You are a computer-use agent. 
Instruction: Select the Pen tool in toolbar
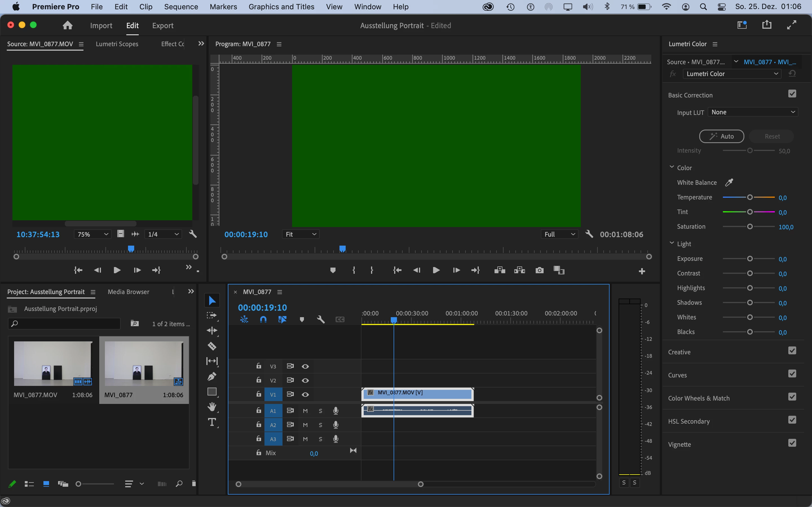[x=212, y=377]
